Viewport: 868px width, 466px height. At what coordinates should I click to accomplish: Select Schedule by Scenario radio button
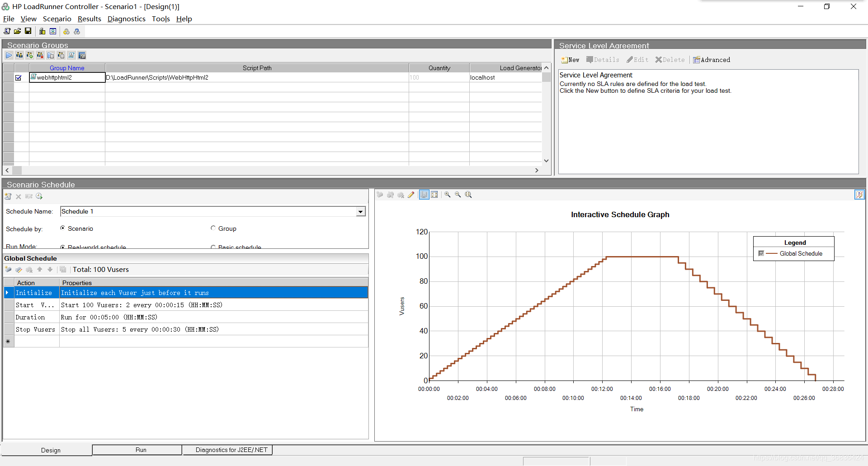[x=62, y=228]
